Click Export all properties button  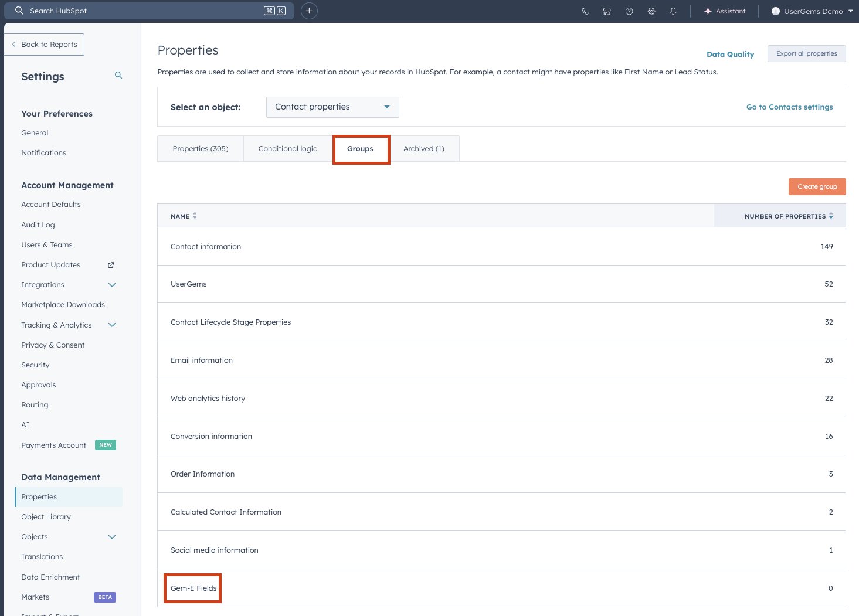click(807, 53)
